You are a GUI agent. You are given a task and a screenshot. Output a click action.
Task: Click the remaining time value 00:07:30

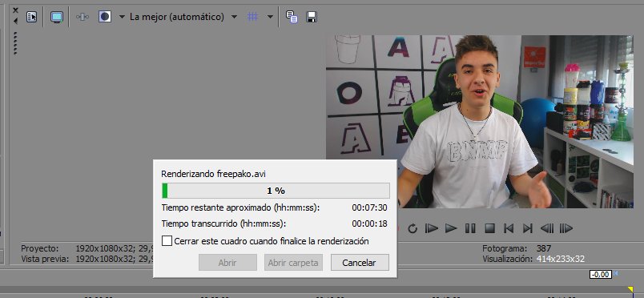[x=369, y=207]
